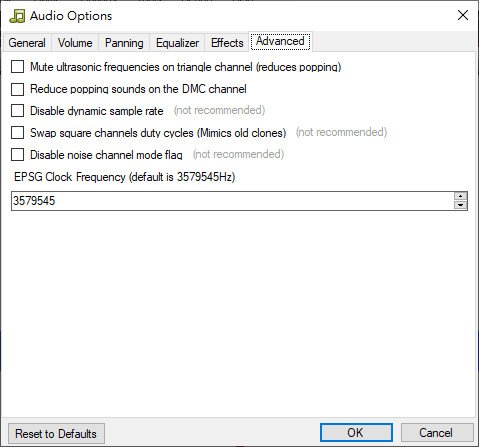Open the Volume tab
This screenshot has height=447, width=479.
pos(75,43)
